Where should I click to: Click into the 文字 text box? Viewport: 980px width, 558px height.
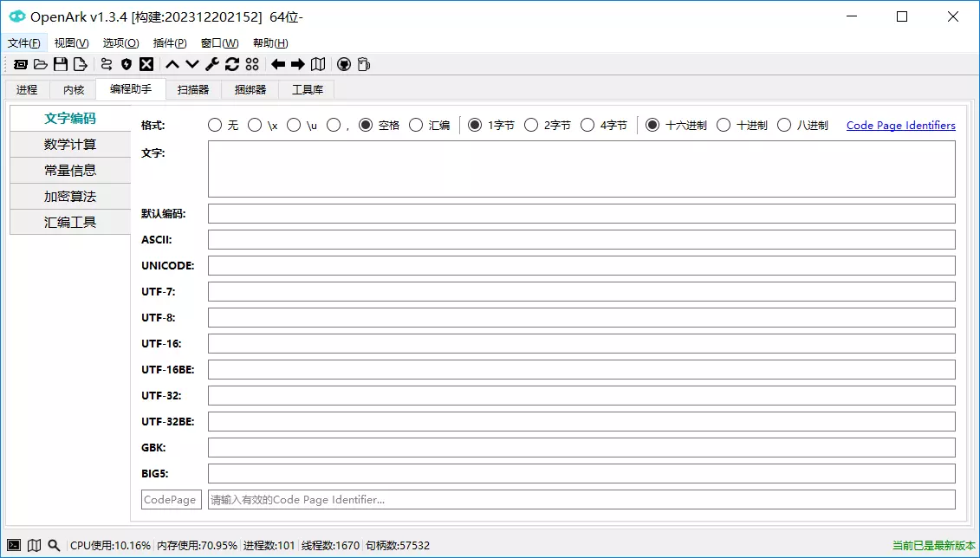(581, 169)
